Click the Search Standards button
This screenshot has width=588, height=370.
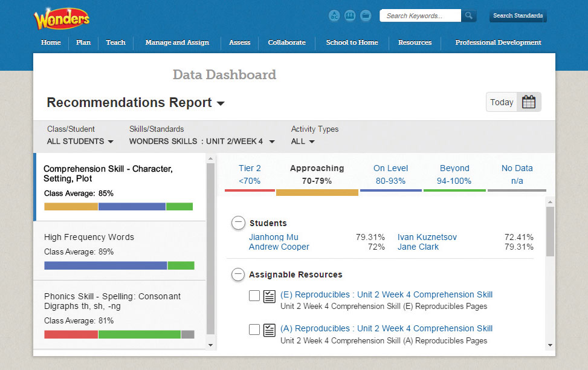[x=518, y=16]
